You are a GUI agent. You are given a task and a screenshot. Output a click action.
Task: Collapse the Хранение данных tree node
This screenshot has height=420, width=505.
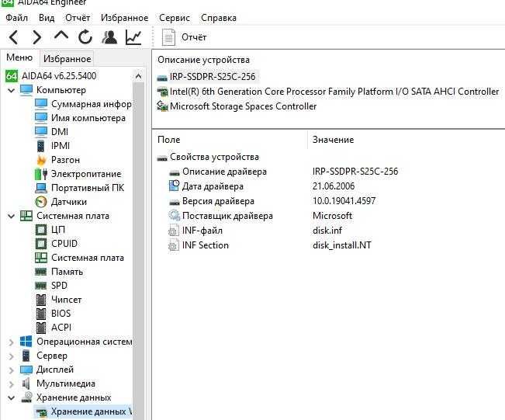point(12,397)
